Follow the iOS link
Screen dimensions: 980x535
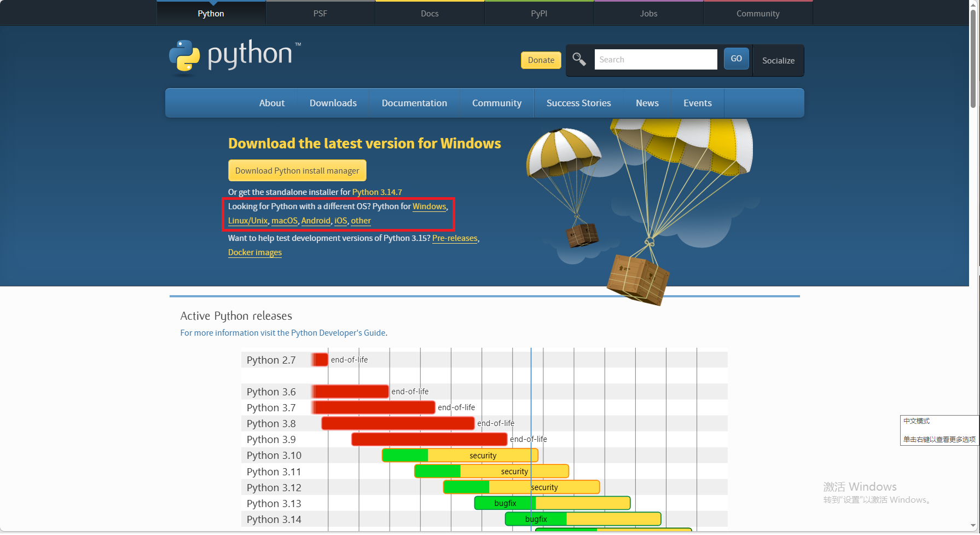[341, 221]
